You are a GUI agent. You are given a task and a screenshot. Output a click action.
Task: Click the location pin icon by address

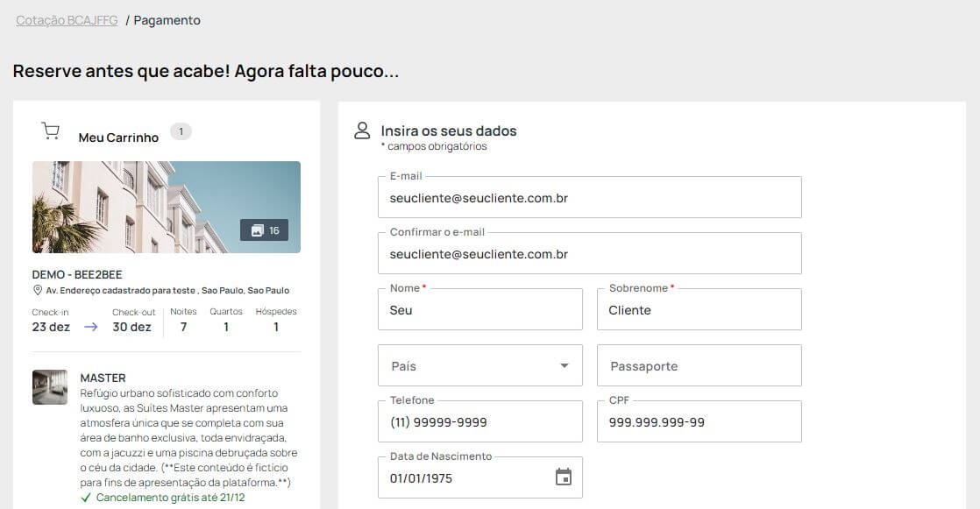point(38,290)
